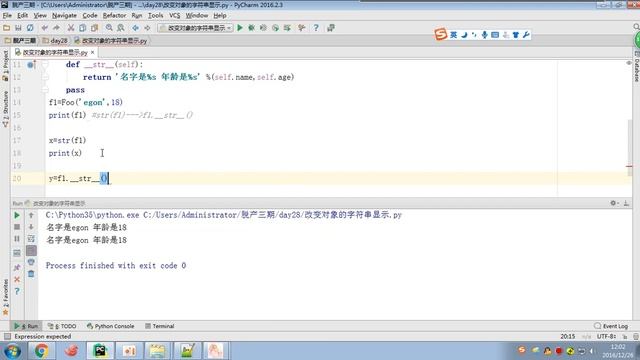The width and height of the screenshot is (640, 360).
Task: Open Run panel settings gear
Action: (614, 203)
